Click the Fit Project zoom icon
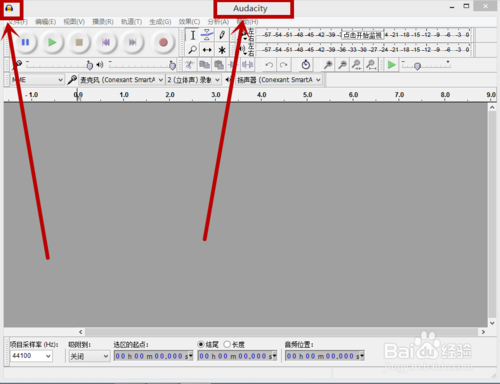 pyautogui.click(x=371, y=65)
